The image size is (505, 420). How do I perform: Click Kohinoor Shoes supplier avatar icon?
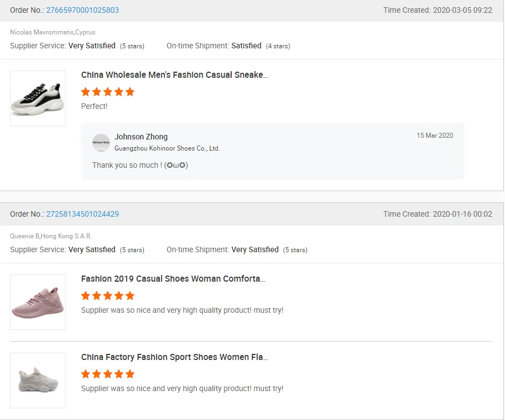pyautogui.click(x=101, y=143)
